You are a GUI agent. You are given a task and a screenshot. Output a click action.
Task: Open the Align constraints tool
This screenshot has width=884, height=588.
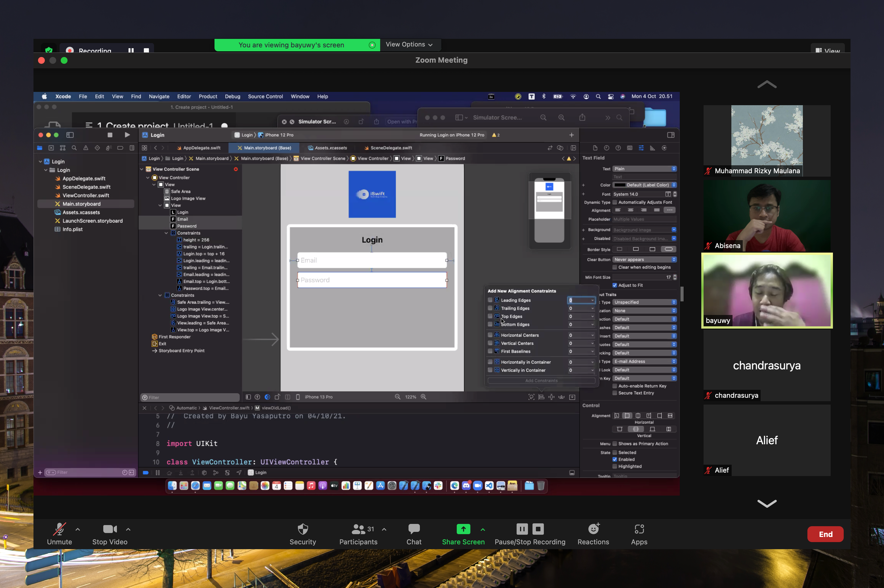[x=541, y=397]
